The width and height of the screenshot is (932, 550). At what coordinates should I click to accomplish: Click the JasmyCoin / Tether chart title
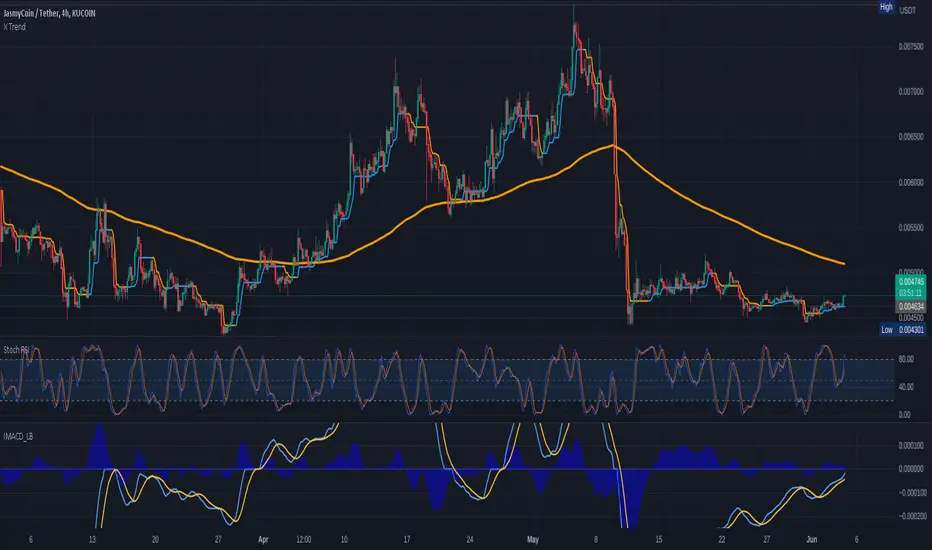(x=49, y=13)
